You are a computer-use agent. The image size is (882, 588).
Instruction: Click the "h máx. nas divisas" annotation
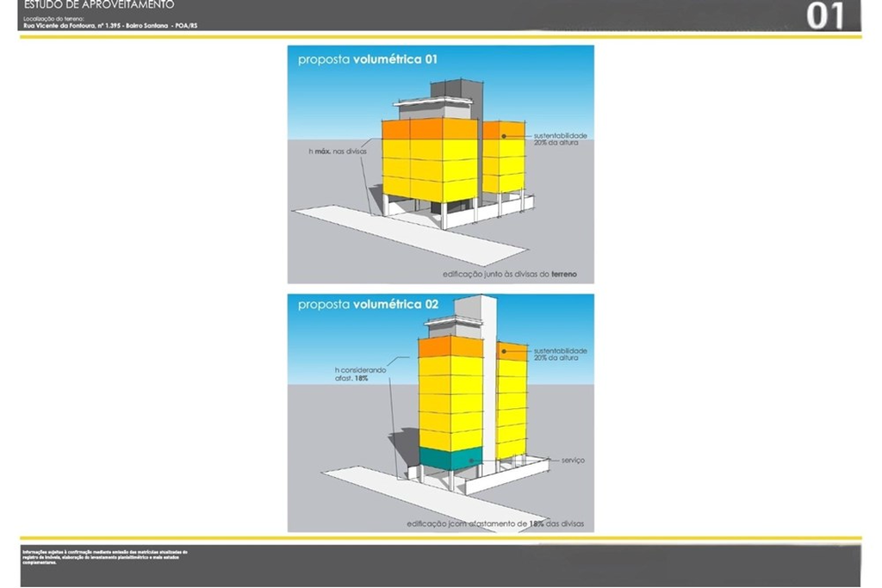[332, 152]
